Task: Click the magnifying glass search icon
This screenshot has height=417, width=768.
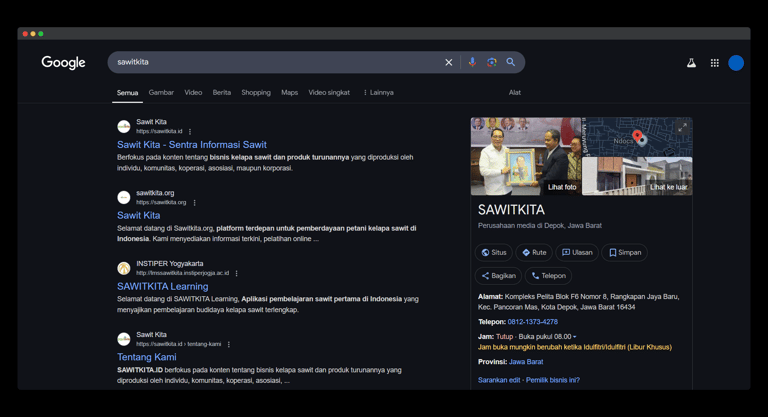Action: point(510,62)
